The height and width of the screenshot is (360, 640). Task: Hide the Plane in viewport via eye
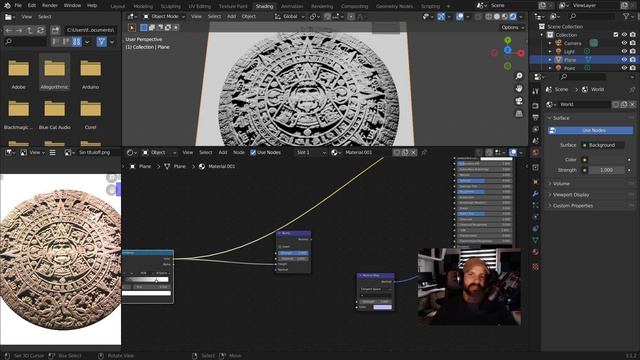(624, 60)
